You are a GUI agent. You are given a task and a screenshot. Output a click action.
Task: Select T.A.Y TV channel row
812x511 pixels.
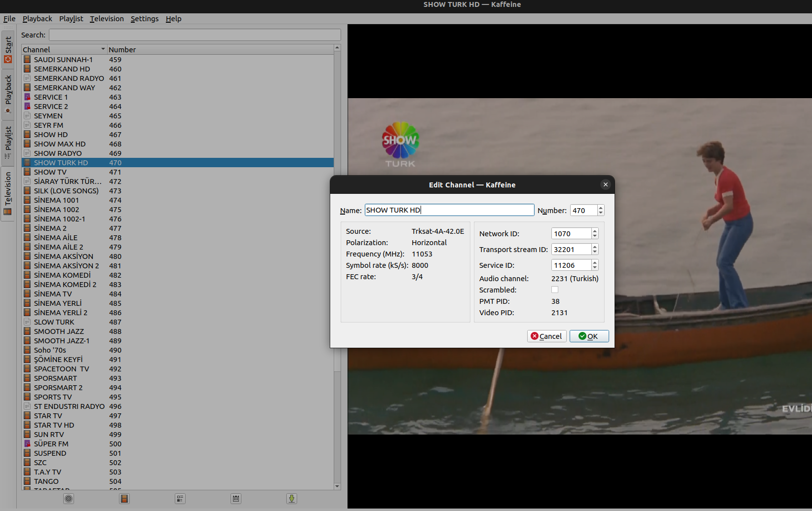coord(178,472)
